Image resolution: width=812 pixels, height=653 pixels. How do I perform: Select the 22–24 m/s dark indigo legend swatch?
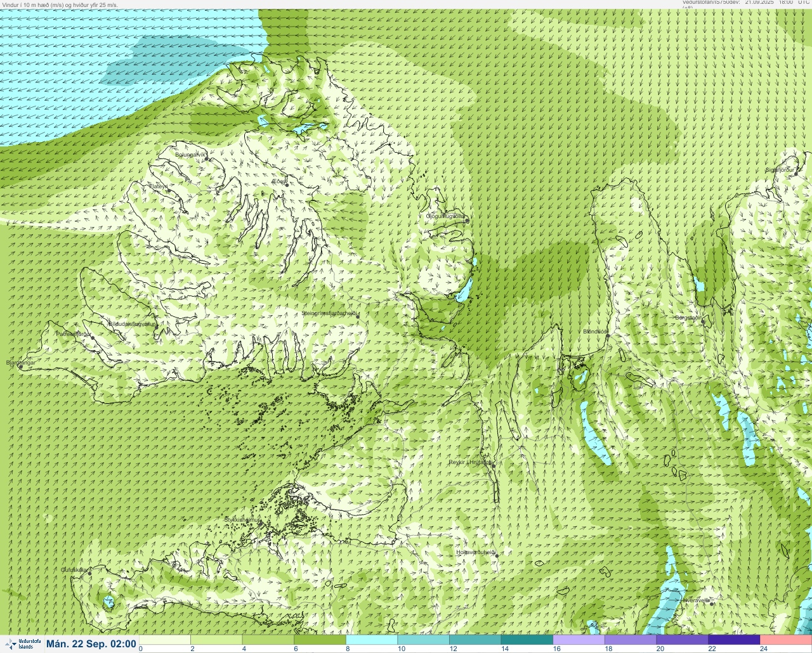pyautogui.click(x=734, y=640)
